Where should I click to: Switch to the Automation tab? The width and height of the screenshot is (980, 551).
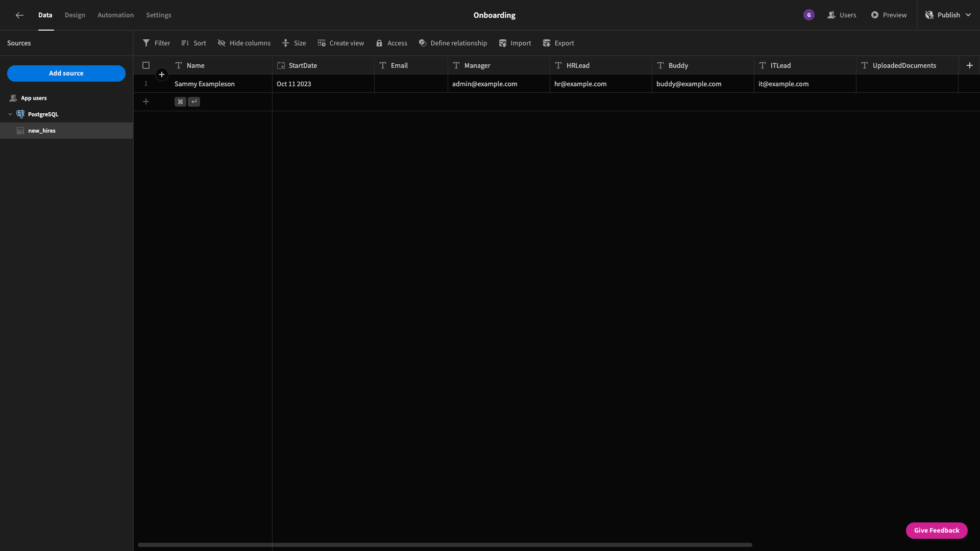pyautogui.click(x=116, y=15)
